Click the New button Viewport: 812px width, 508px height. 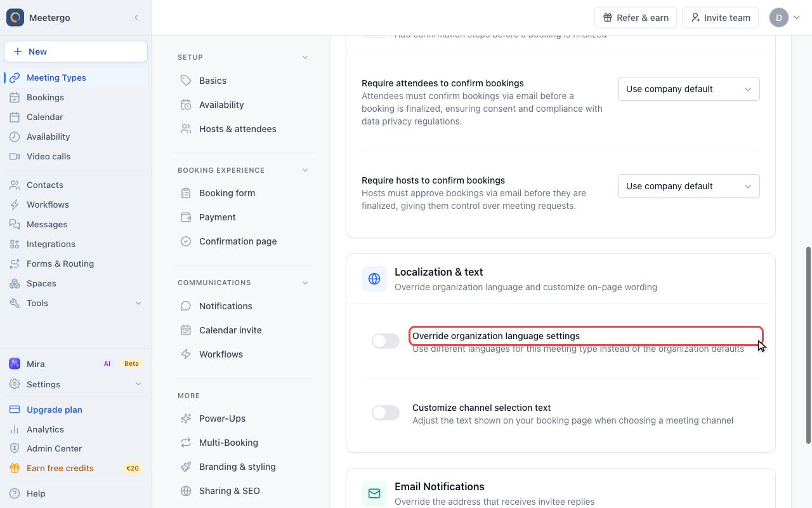point(76,51)
